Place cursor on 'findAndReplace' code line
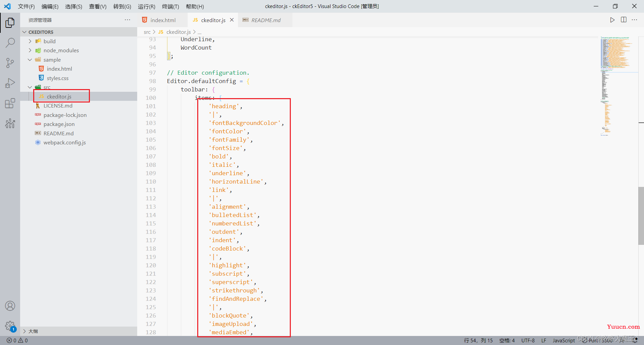 tap(237, 299)
